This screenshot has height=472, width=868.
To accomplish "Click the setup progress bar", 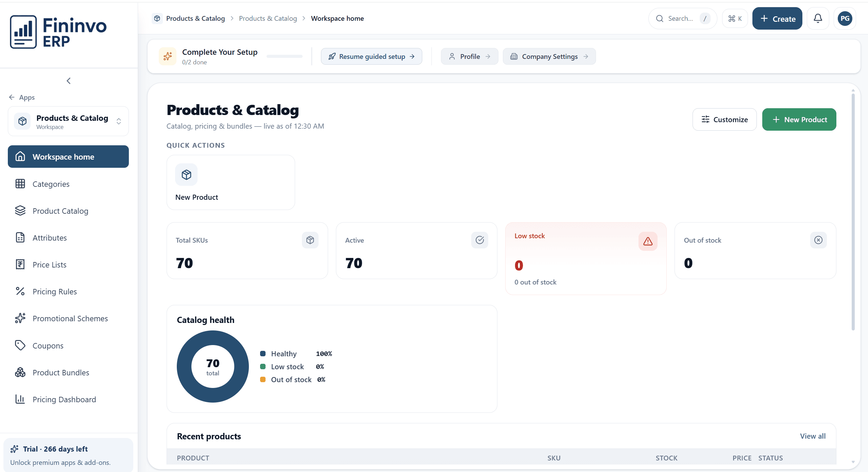I will (285, 56).
